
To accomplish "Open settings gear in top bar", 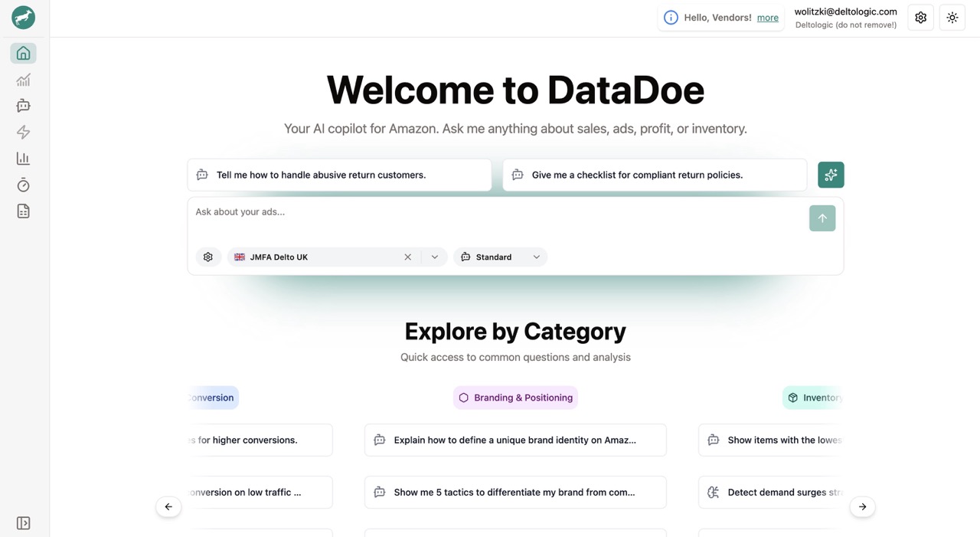I will (921, 18).
